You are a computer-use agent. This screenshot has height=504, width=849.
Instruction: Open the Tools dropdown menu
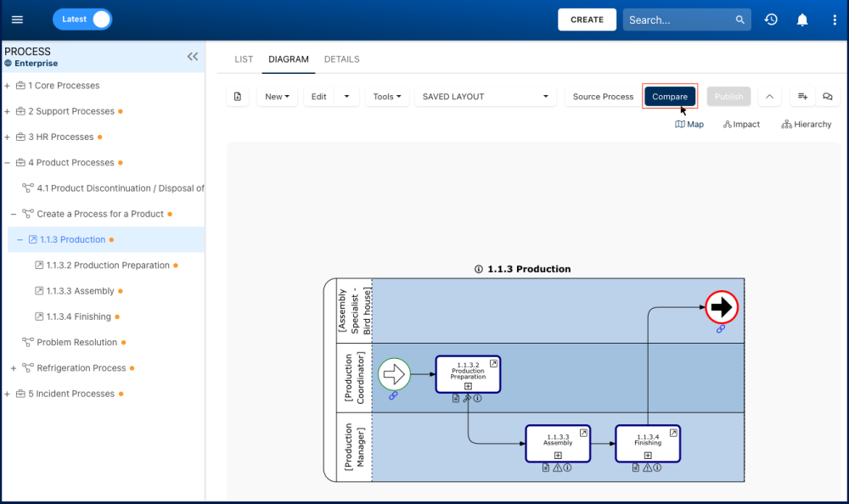click(387, 97)
